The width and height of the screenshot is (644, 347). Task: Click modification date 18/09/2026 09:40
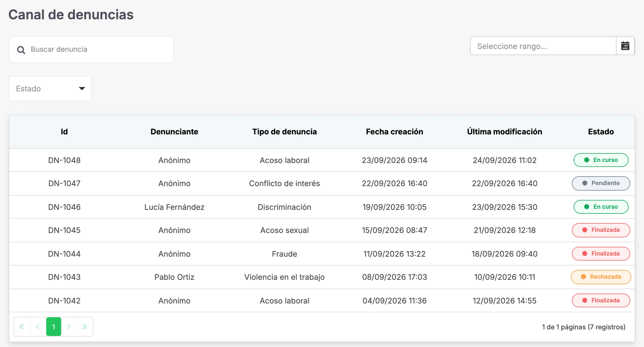[505, 254]
